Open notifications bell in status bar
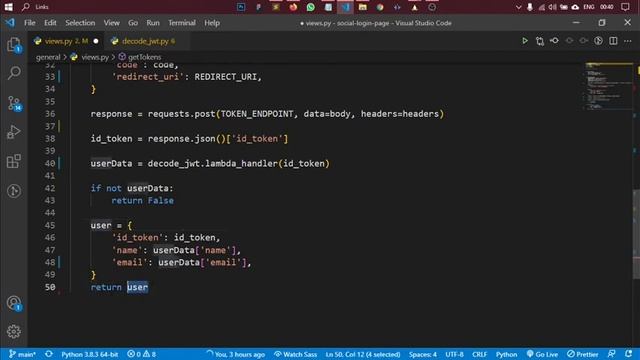Image resolution: width=640 pixels, height=360 pixels. (x=629, y=354)
